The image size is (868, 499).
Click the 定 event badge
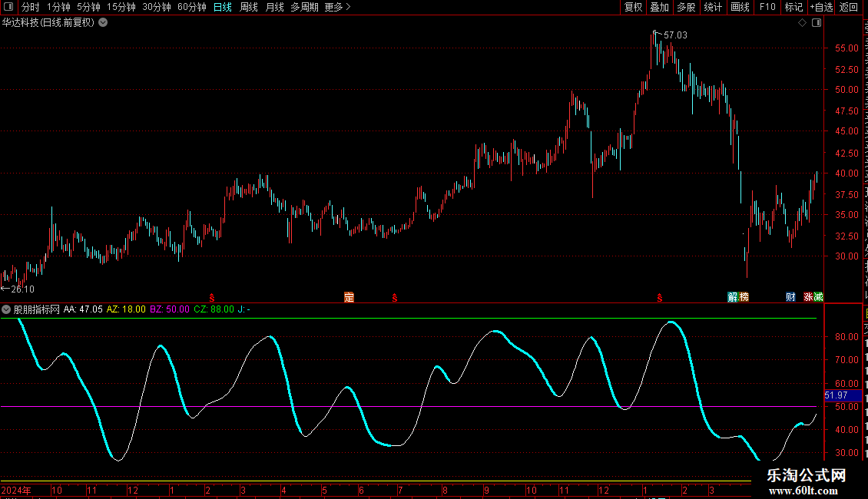pos(349,297)
